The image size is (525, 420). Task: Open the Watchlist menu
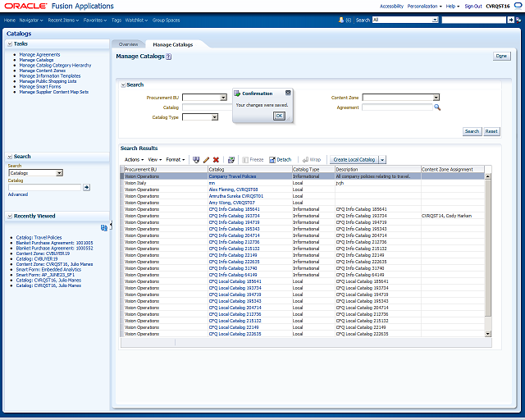[x=136, y=20]
